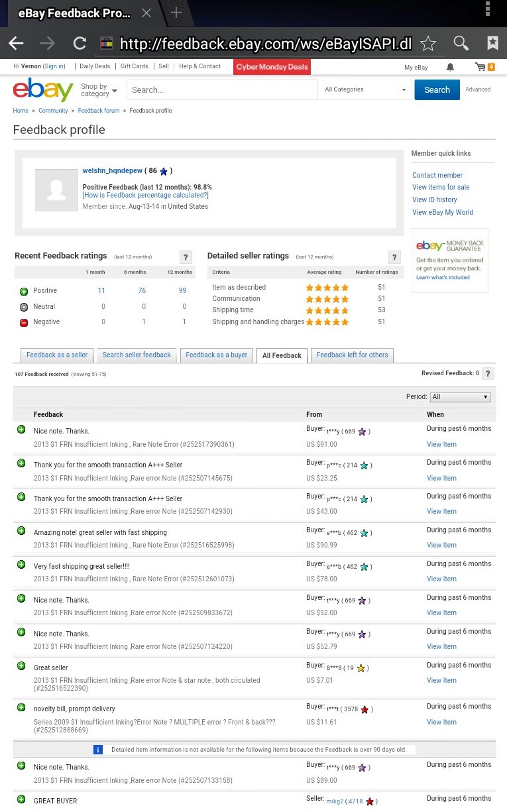This screenshot has width=507, height=812.
Task: Open the Sell menu link
Action: (164, 66)
